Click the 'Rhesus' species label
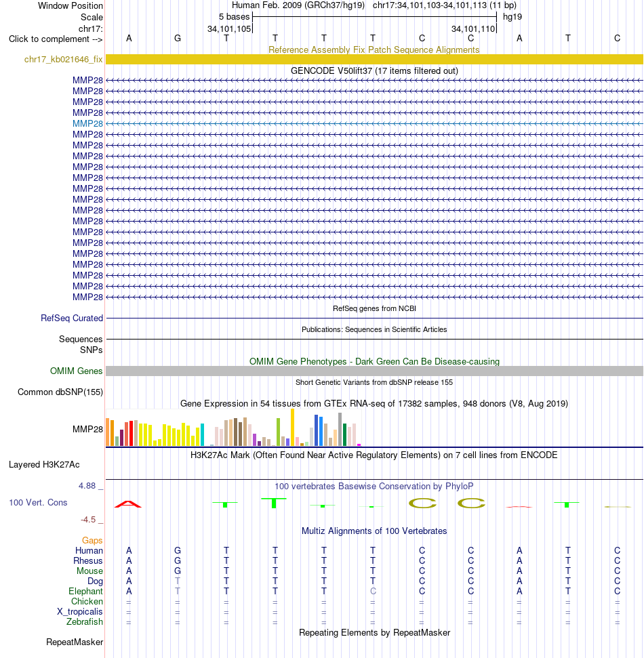 [x=87, y=560]
